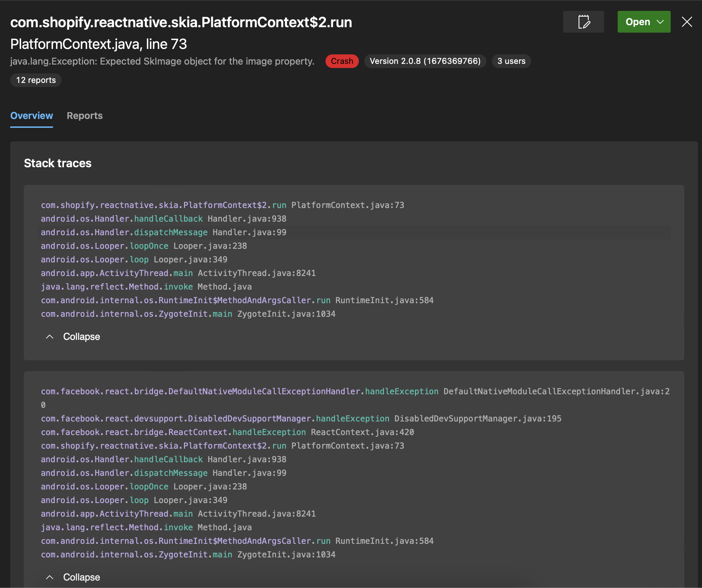The height and width of the screenshot is (588, 702).
Task: Click ReactContext.handleException stack trace line
Action: point(227,432)
